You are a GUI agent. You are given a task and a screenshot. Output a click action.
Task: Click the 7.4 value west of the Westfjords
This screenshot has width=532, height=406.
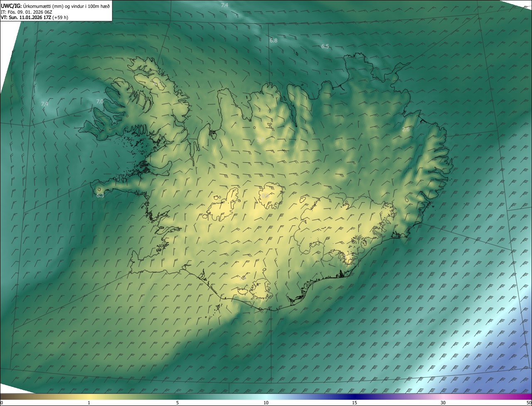point(44,104)
